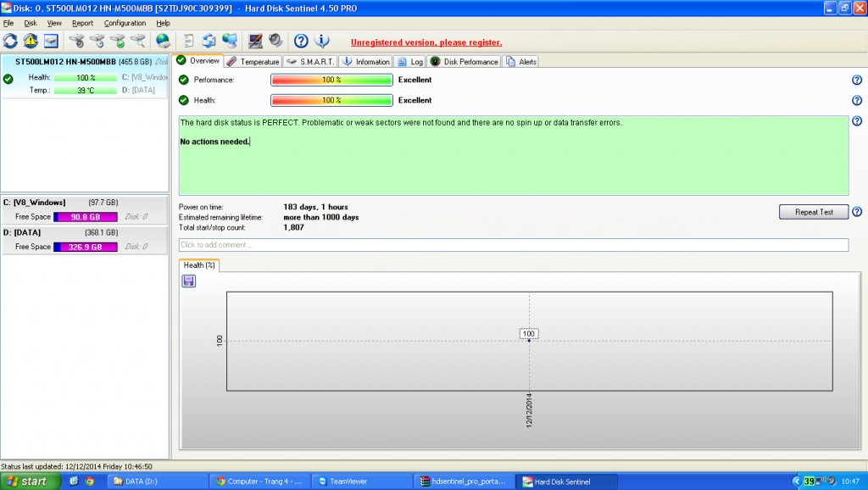Click the refresh icon in the toolbar
Screen dimensions: 868x490
[x=10, y=41]
